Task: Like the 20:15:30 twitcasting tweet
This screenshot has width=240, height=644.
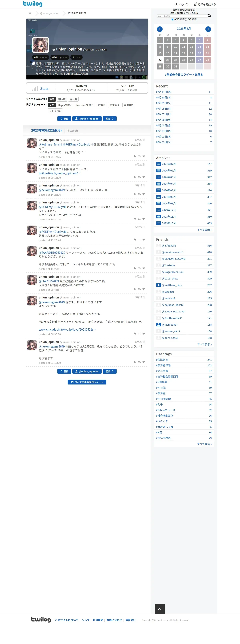Action: (x=144, y=177)
